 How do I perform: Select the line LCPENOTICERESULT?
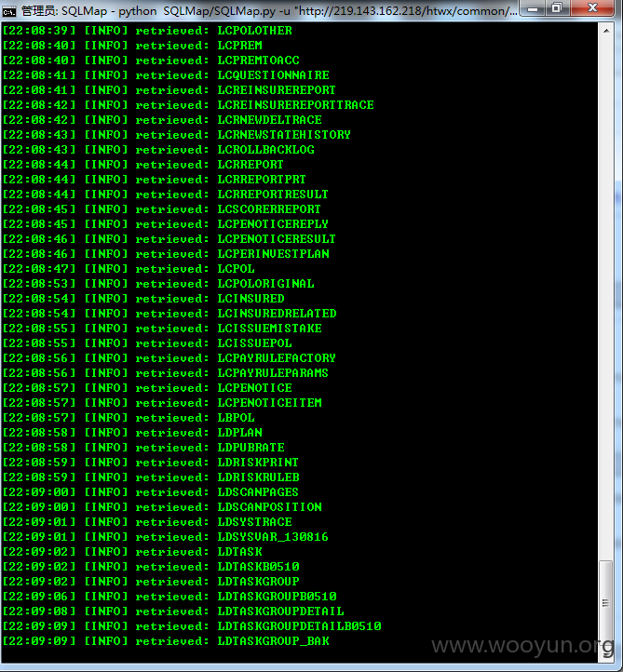click(169, 239)
